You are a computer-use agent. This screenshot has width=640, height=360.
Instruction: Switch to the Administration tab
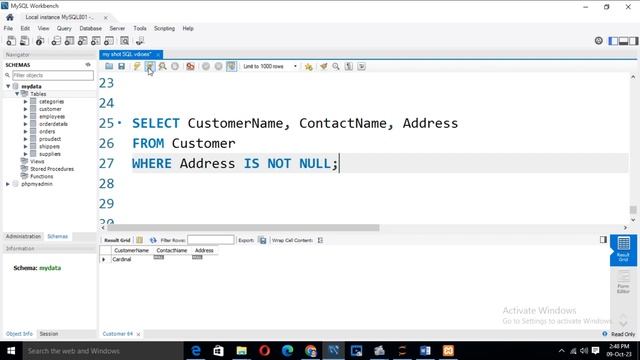[x=23, y=236]
